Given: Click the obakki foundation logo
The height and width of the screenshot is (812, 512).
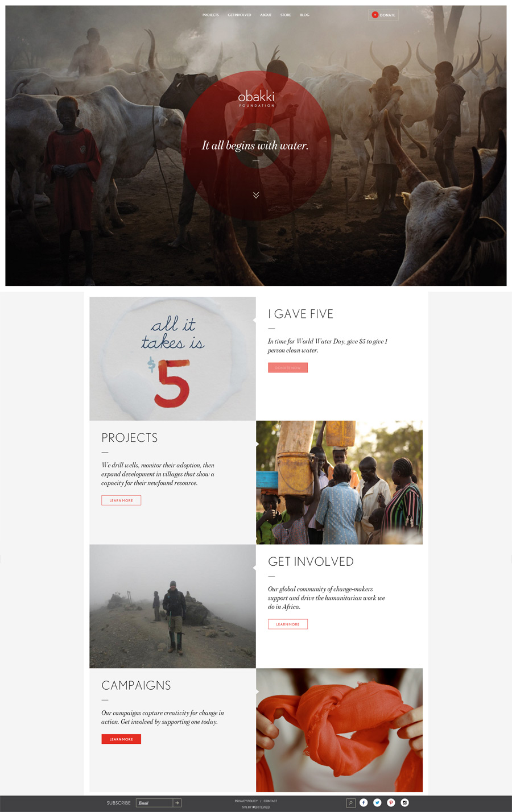Looking at the screenshot, I should pos(256,98).
